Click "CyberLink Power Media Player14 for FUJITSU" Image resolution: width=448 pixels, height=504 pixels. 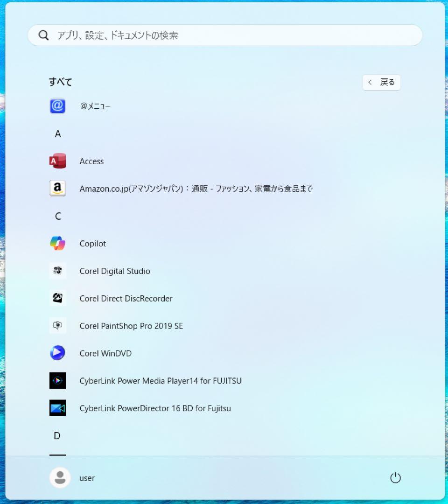coord(161,381)
